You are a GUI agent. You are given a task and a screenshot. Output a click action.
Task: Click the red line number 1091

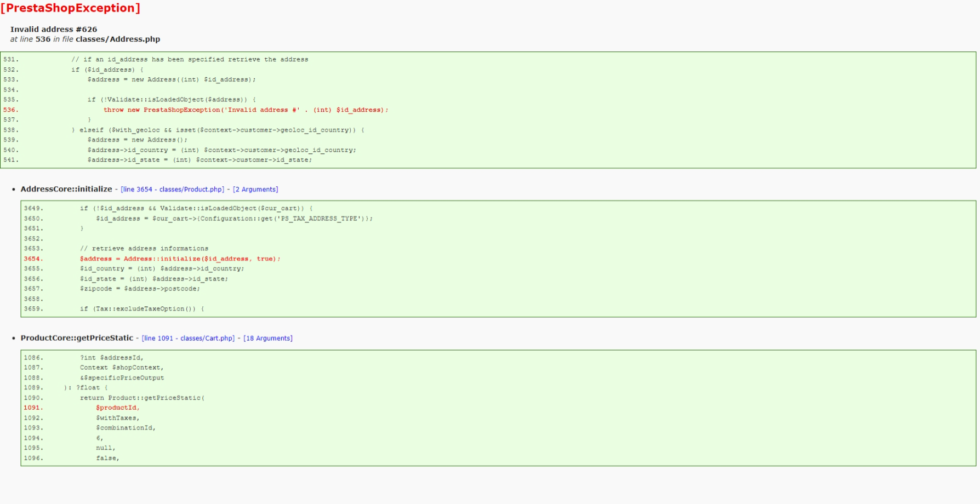tap(33, 408)
